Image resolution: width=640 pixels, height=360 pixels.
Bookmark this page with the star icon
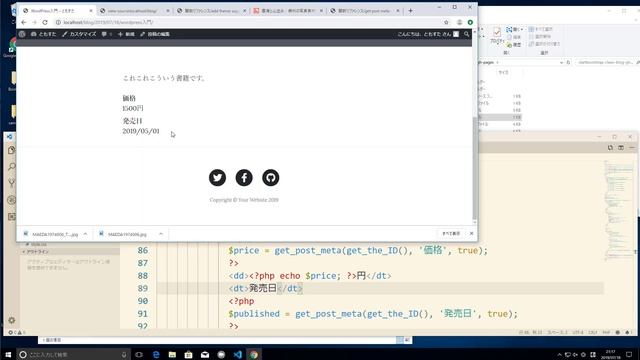(x=446, y=22)
